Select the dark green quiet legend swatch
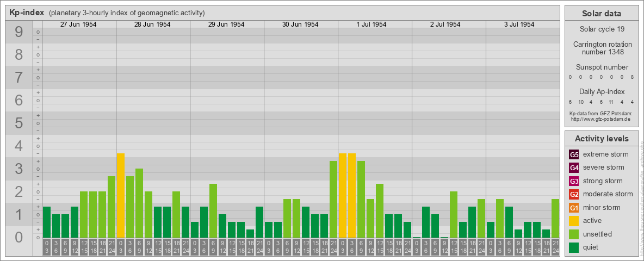 point(574,247)
